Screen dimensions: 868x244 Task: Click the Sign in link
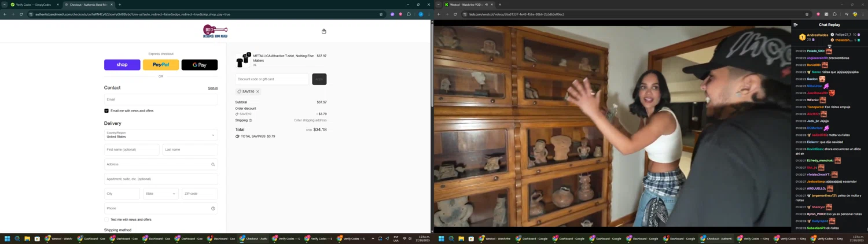click(212, 88)
